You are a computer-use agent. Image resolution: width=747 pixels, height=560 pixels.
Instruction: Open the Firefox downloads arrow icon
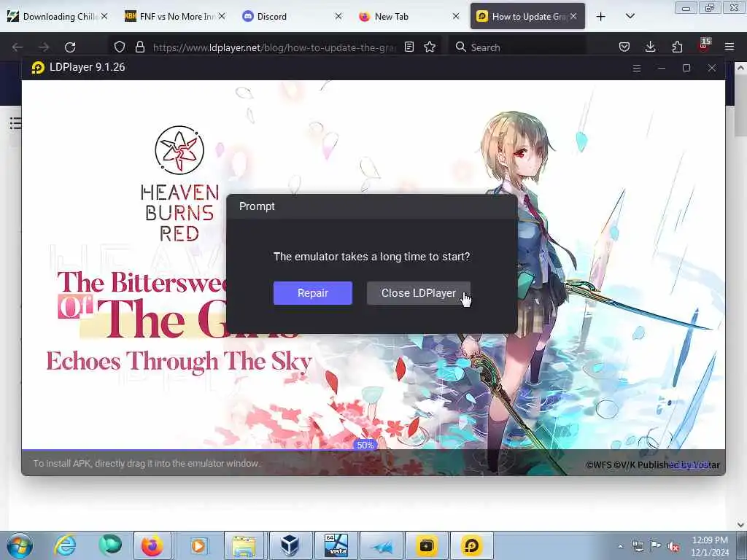pos(650,47)
